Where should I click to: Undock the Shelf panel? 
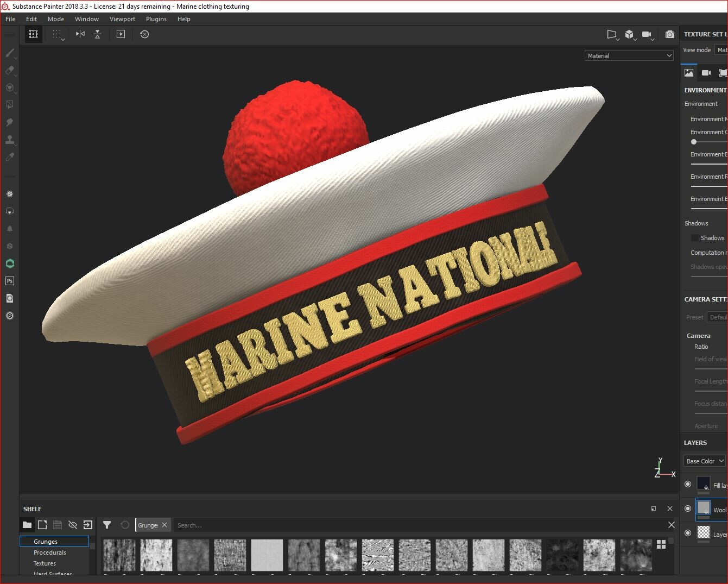tap(654, 508)
